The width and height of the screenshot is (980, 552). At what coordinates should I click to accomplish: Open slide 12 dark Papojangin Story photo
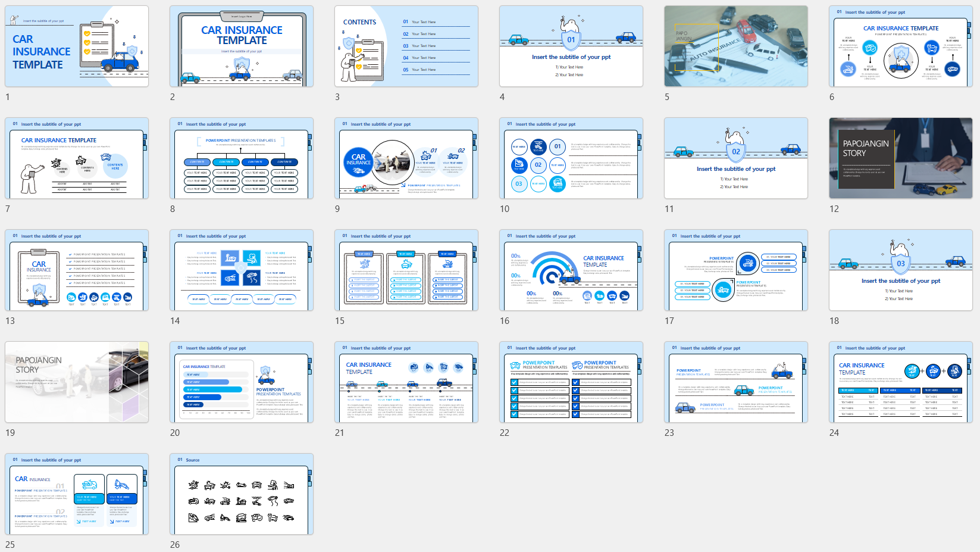(901, 158)
